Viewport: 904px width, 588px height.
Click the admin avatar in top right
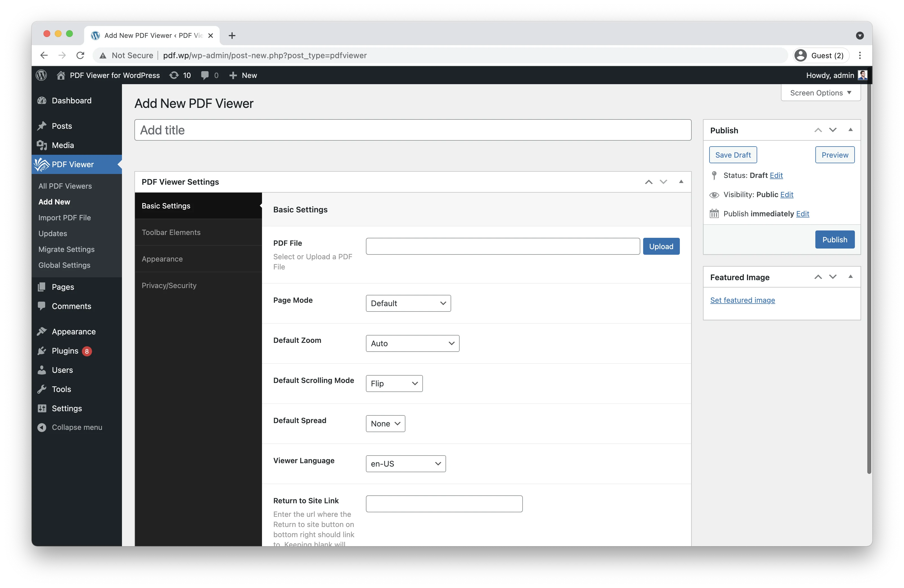click(x=863, y=75)
